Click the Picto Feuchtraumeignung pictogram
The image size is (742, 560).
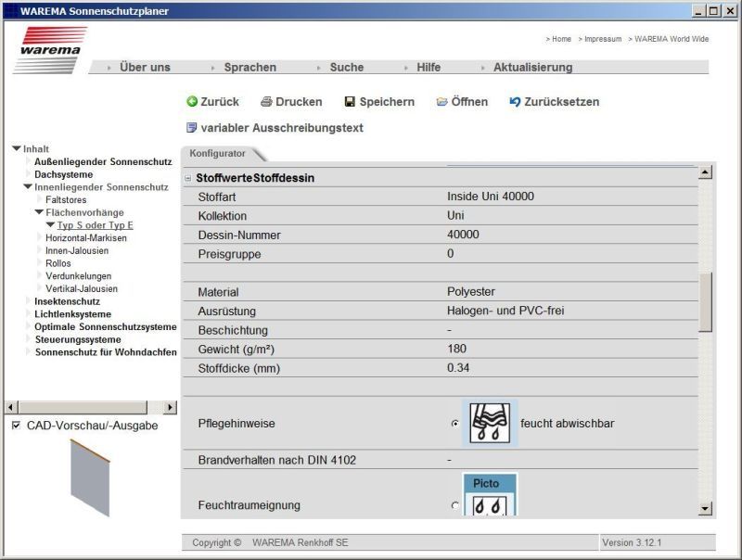pyautogui.click(x=490, y=494)
